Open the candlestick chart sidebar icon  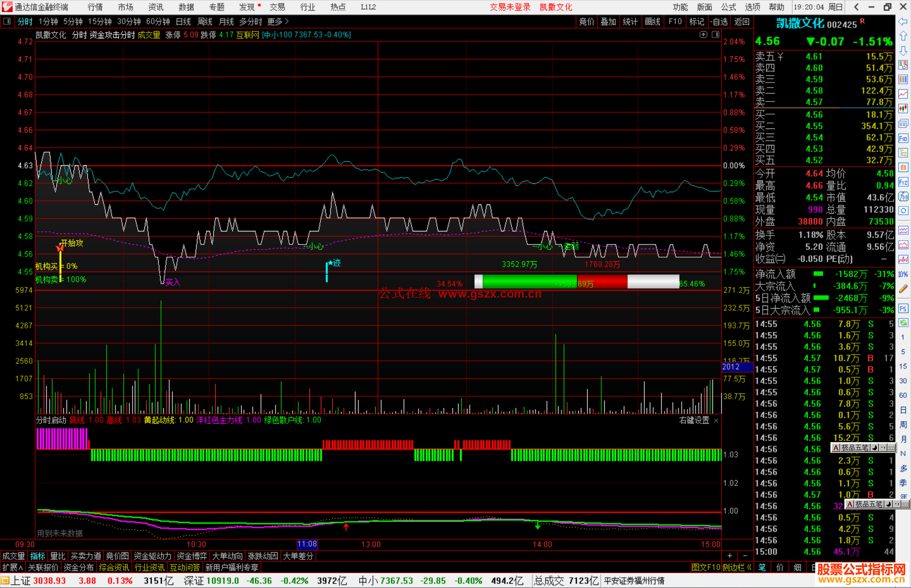(903, 109)
